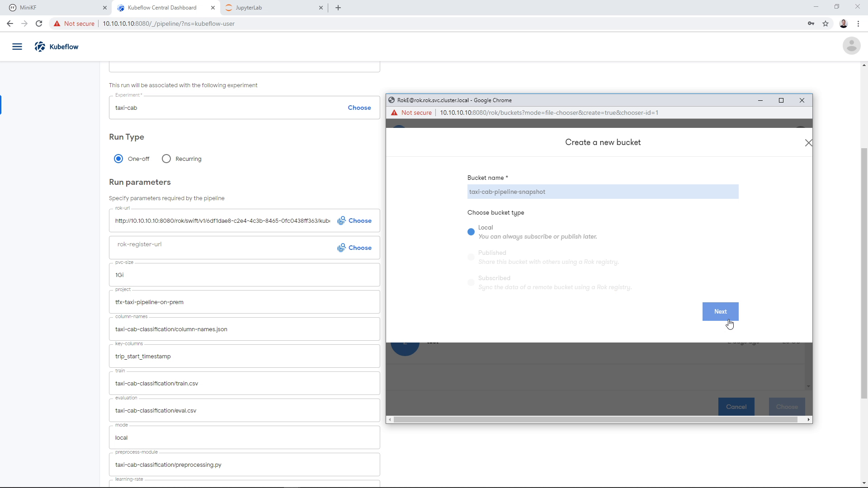Screen dimensions: 868x488
Task: Edit the key-columns field
Action: point(244,356)
